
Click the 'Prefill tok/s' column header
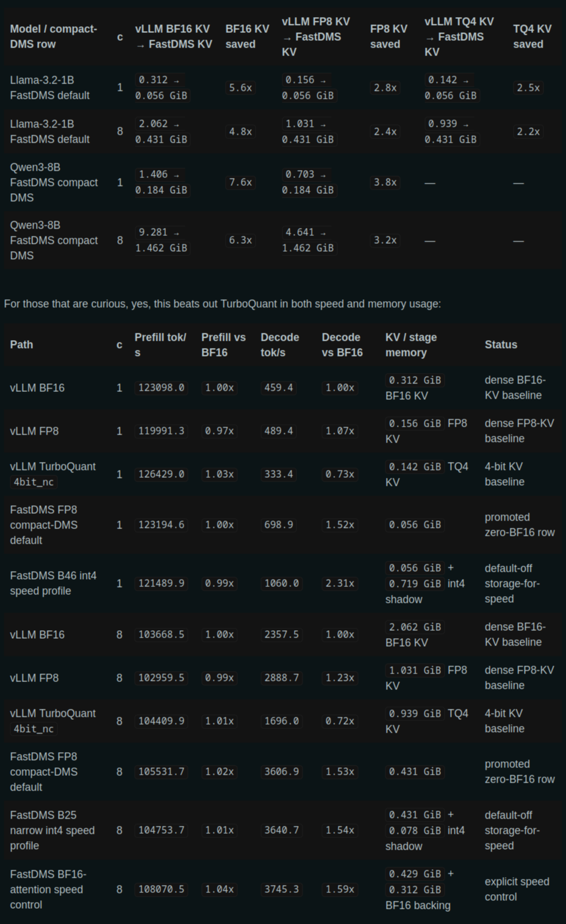click(160, 345)
